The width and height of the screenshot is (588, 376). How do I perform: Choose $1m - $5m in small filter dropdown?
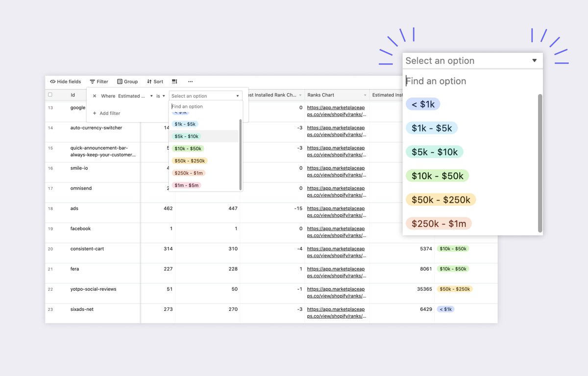tap(187, 185)
